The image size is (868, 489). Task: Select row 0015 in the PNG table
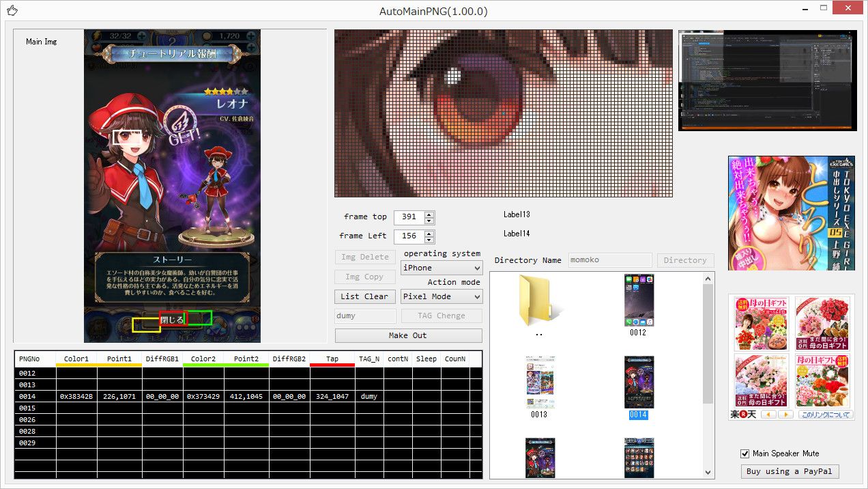click(248, 408)
